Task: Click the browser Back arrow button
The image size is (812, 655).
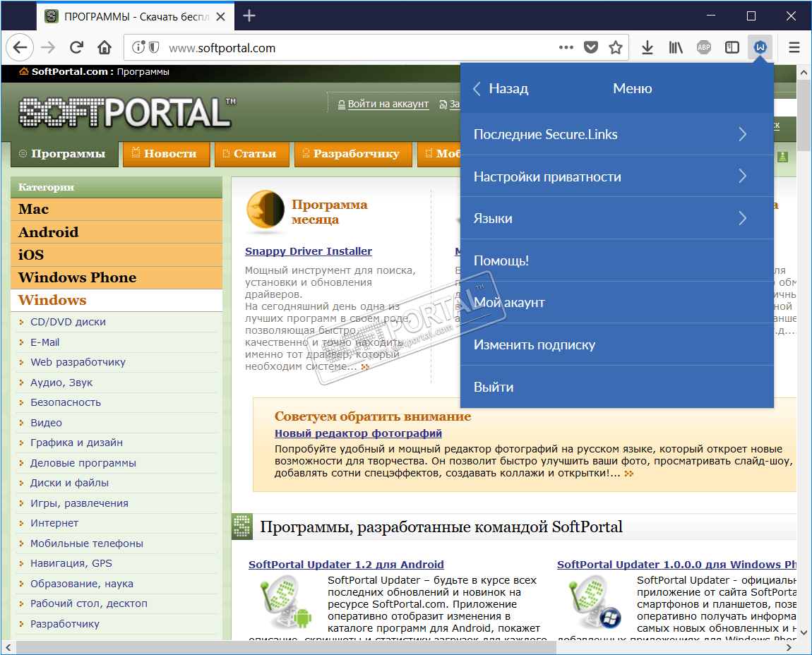Action: tap(20, 47)
